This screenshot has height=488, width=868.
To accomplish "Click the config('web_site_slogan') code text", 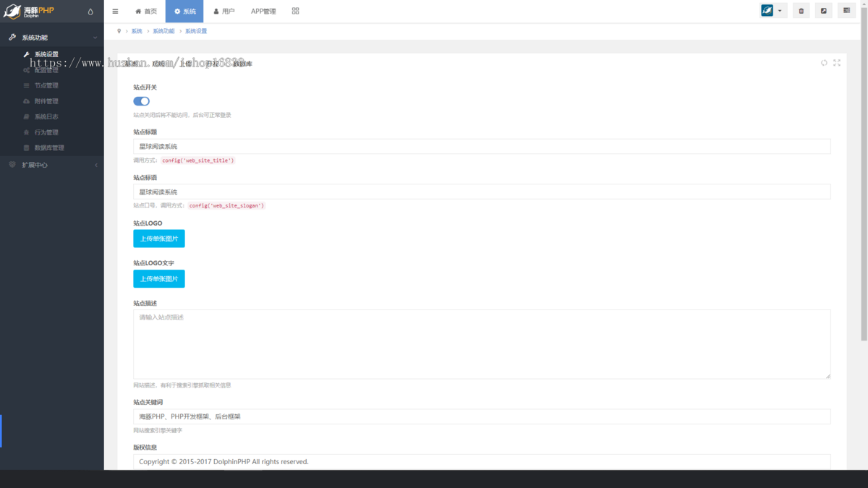I will click(227, 205).
